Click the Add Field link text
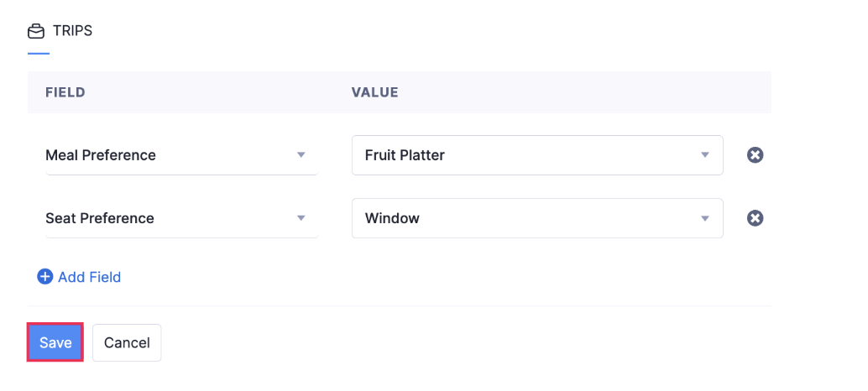The image size is (868, 391). 89,277
